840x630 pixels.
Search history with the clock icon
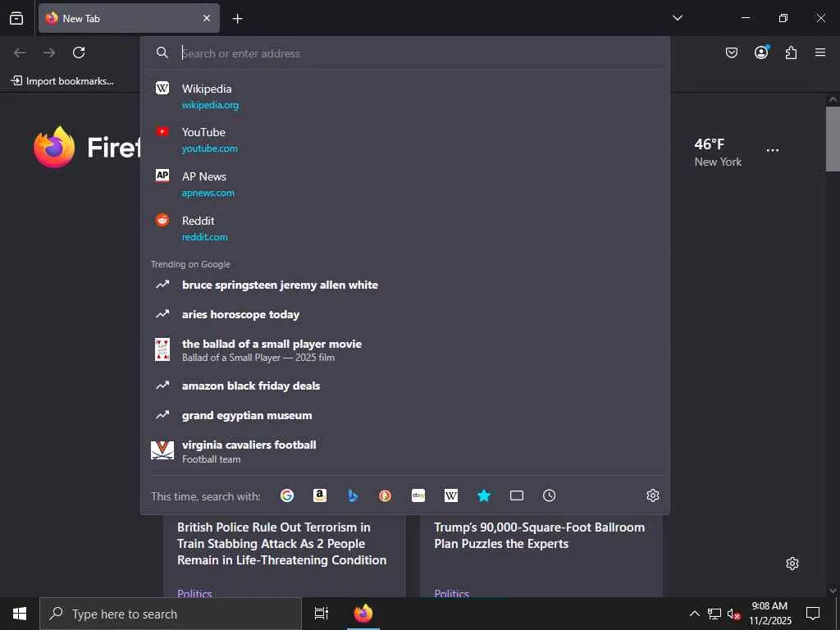point(549,495)
